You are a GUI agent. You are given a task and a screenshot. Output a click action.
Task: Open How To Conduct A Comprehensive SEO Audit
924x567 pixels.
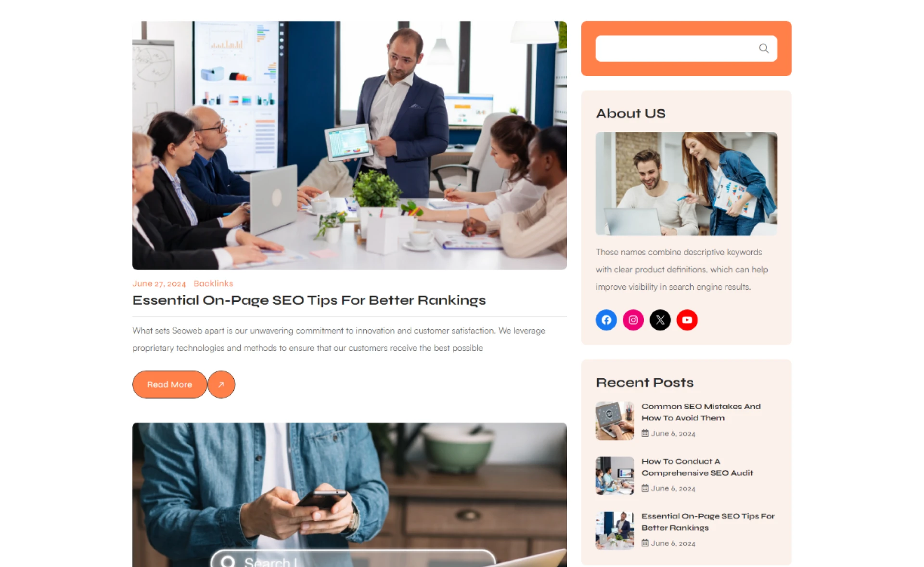point(697,467)
